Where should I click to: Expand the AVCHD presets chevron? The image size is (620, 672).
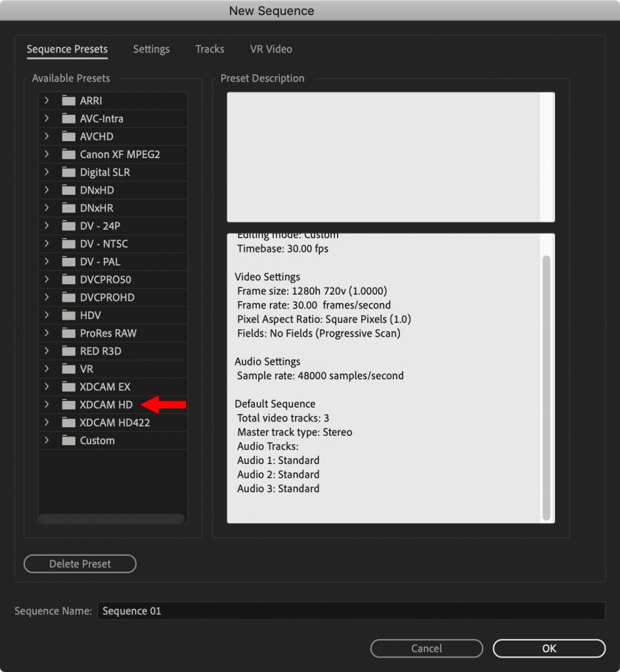pyautogui.click(x=47, y=136)
